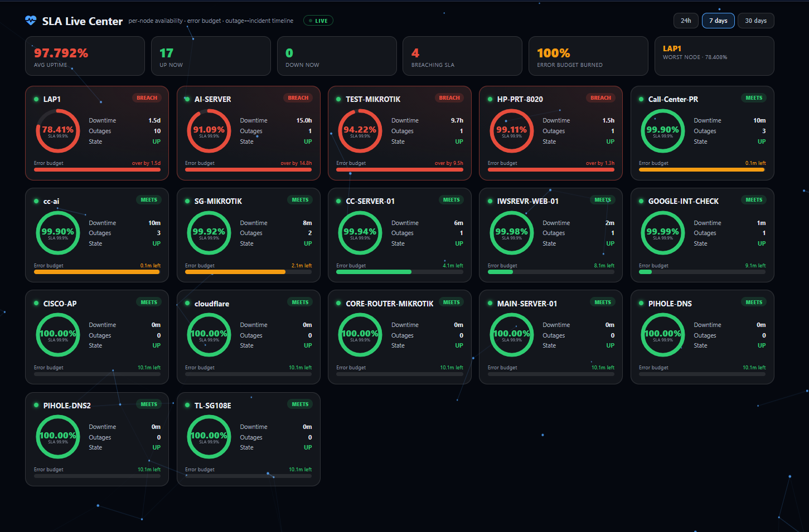Click the status dot beside PIHOLE-DNS2
The width and height of the screenshot is (809, 532).
(36, 406)
